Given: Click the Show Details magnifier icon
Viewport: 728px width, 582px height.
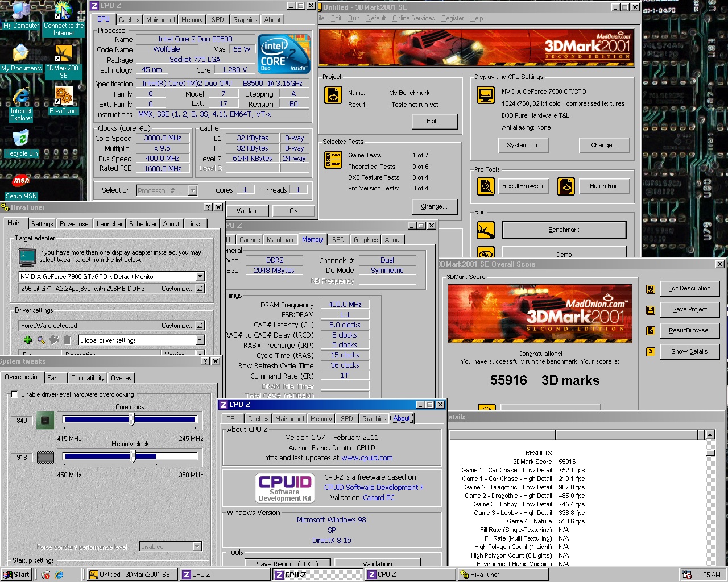Looking at the screenshot, I should (x=651, y=352).
